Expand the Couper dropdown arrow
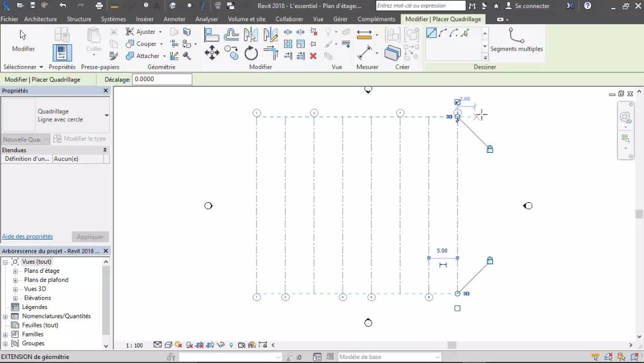The width and height of the screenshot is (644, 363). tap(161, 44)
